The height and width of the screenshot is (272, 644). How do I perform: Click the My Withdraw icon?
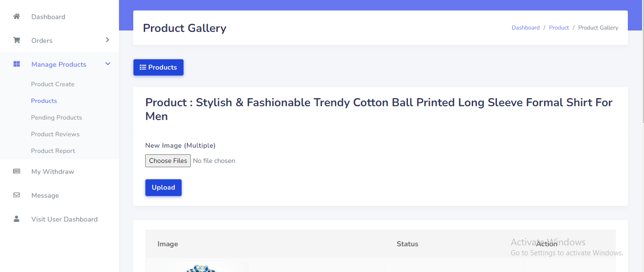[17, 171]
